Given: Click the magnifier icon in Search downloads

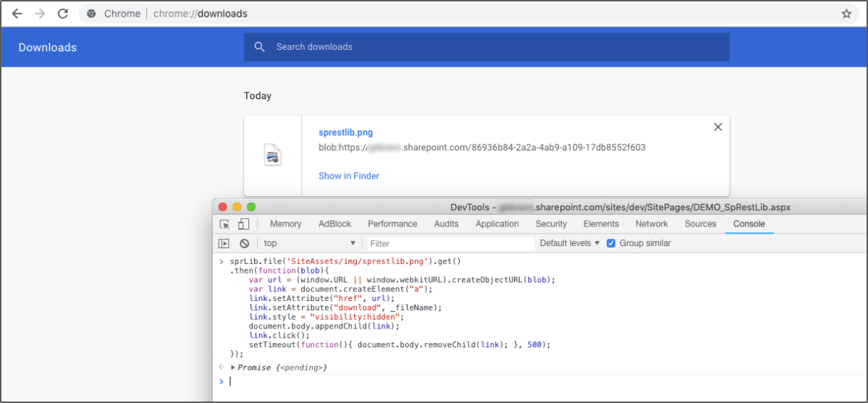Looking at the screenshot, I should 260,47.
